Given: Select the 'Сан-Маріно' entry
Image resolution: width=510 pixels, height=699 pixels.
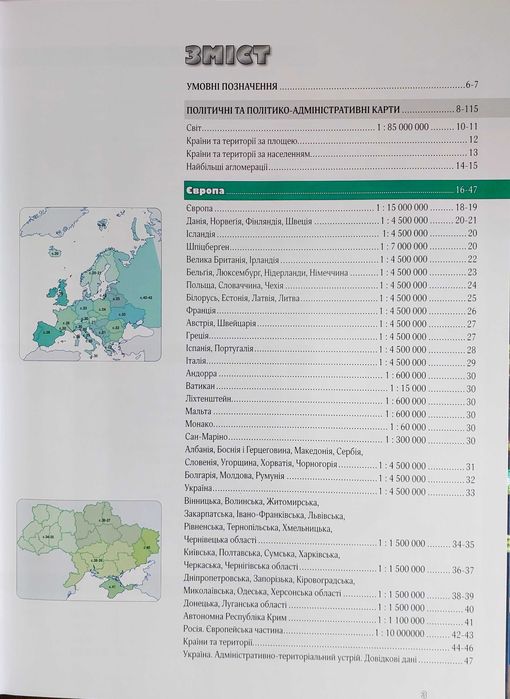Looking at the screenshot, I should click(331, 440).
